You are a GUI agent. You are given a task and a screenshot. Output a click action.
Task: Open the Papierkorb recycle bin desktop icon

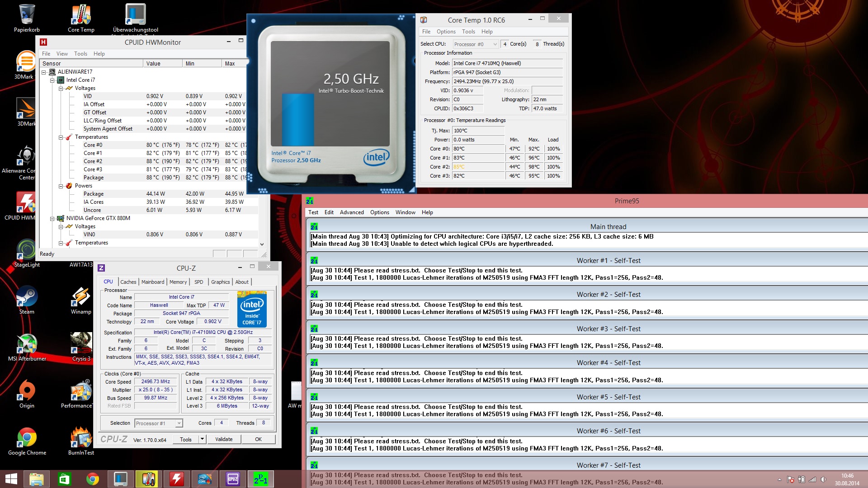click(x=27, y=18)
